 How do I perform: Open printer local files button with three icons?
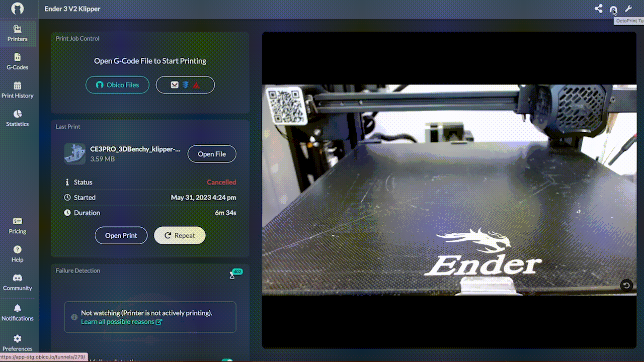coord(185,85)
